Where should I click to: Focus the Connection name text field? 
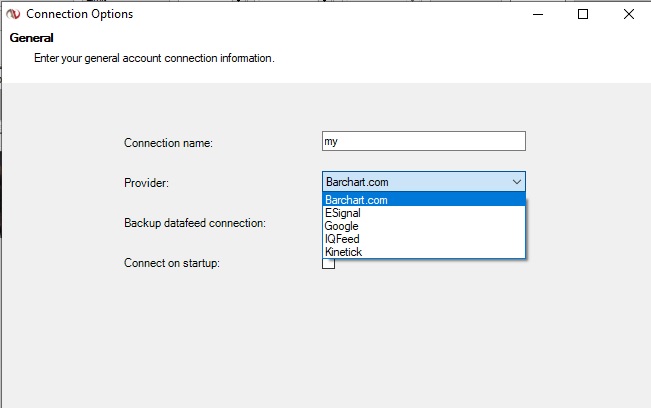pos(423,142)
